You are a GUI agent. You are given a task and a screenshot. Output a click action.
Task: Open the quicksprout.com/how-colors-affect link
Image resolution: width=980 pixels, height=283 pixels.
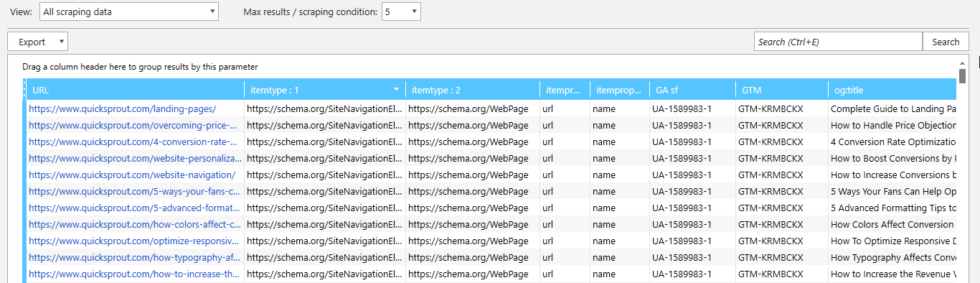(134, 224)
